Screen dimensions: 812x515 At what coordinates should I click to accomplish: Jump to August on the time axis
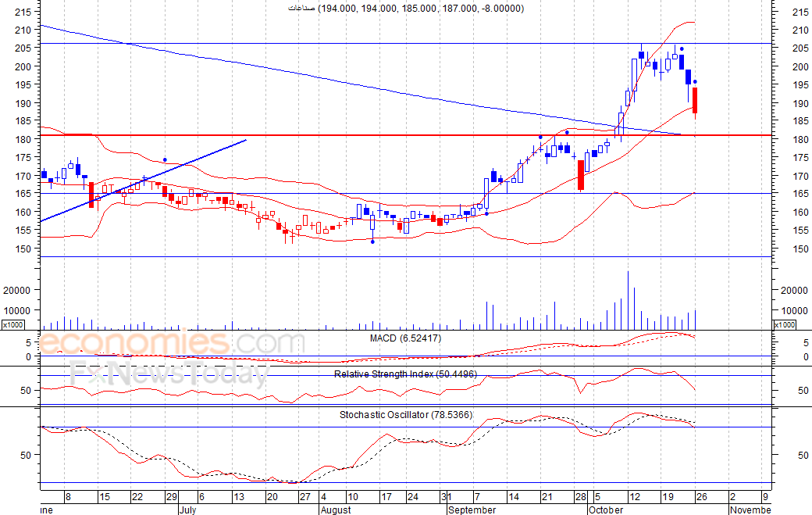(337, 510)
